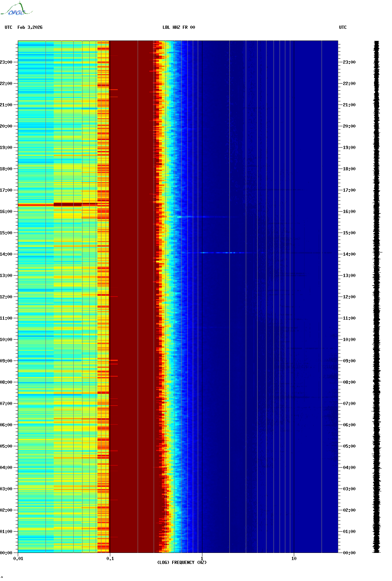Select the 23:00 time label on left axis
Viewport: 392px width, 581px height.
(x=6, y=62)
